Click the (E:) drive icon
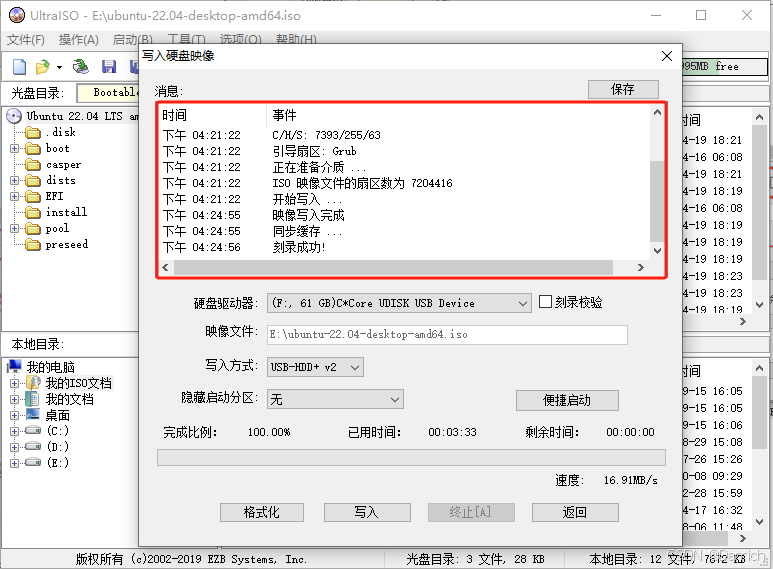Screen dimensions: 773x569 point(33,462)
